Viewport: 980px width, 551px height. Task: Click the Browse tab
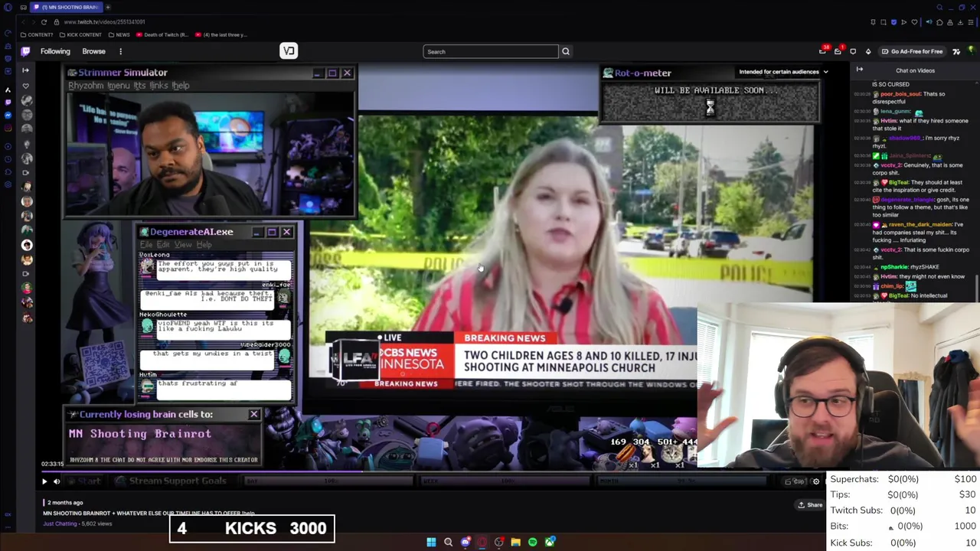pyautogui.click(x=93, y=51)
